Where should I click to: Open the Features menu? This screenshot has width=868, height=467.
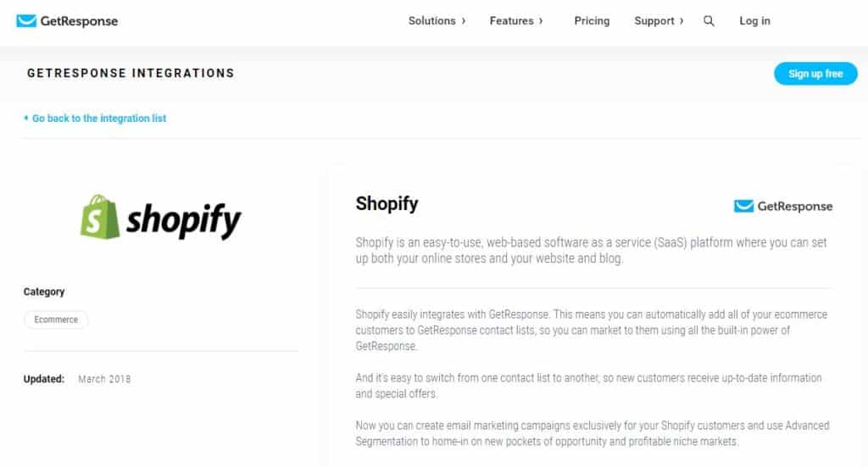pos(511,21)
